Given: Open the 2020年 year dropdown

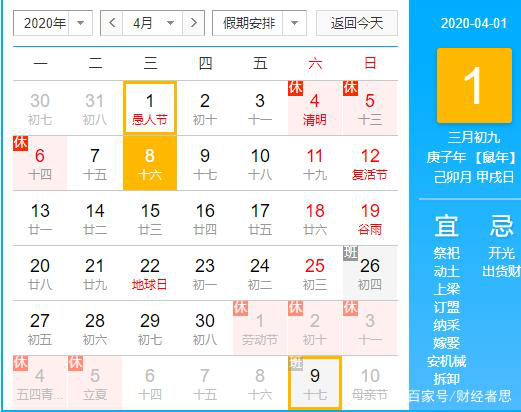Looking at the screenshot, I should 53,23.
